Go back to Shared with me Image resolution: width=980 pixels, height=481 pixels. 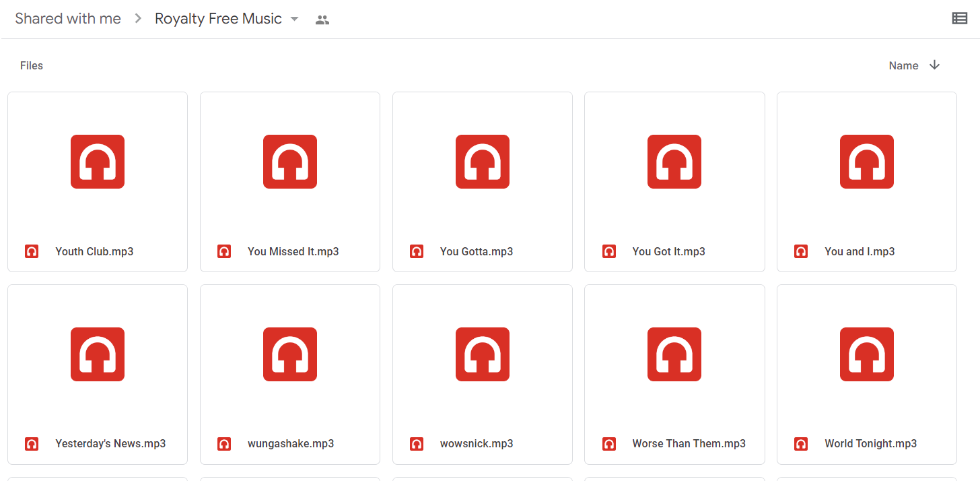[x=68, y=19]
